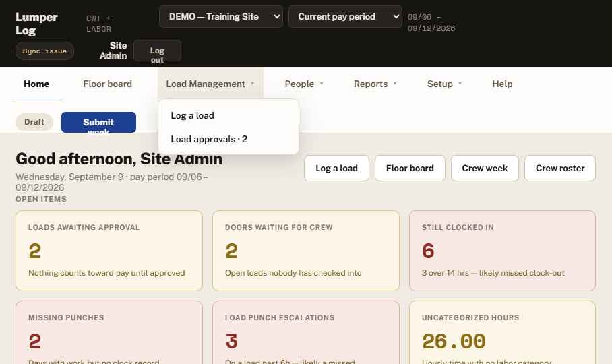This screenshot has height=364, width=612.
Task: Open the Current pay period dropdown
Action: (x=345, y=17)
